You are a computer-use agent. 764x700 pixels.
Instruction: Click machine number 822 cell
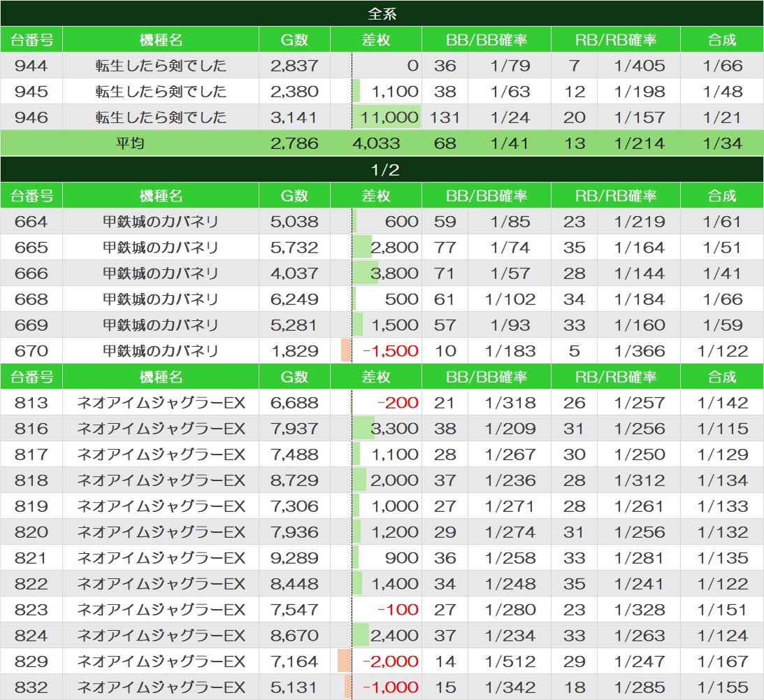pyautogui.click(x=31, y=583)
